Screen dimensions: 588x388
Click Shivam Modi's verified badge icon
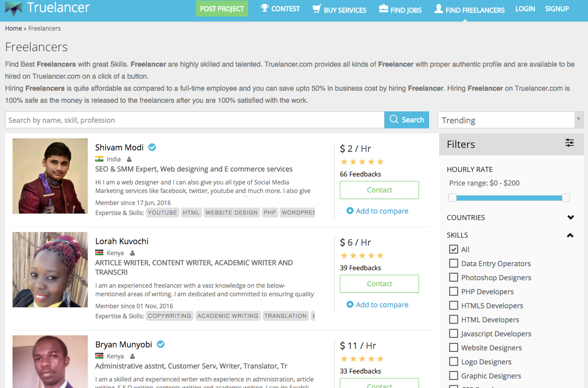[x=152, y=147]
